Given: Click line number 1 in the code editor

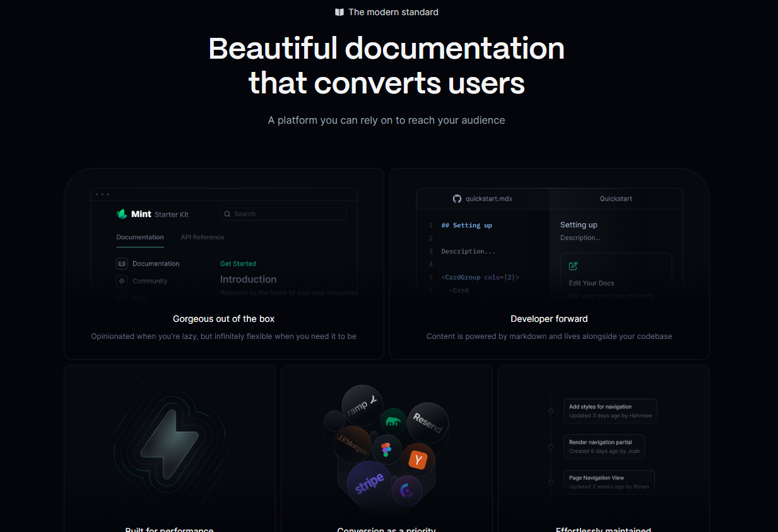Looking at the screenshot, I should click(430, 225).
